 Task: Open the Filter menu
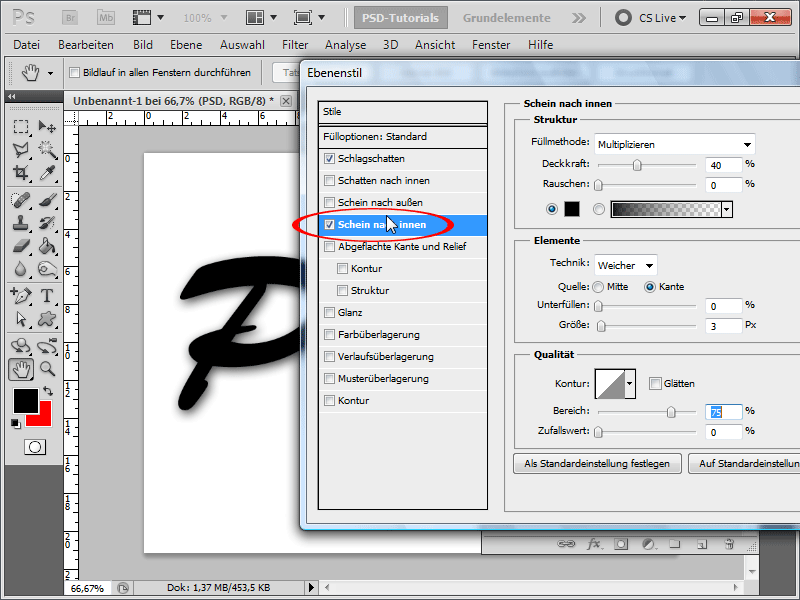coord(295,45)
